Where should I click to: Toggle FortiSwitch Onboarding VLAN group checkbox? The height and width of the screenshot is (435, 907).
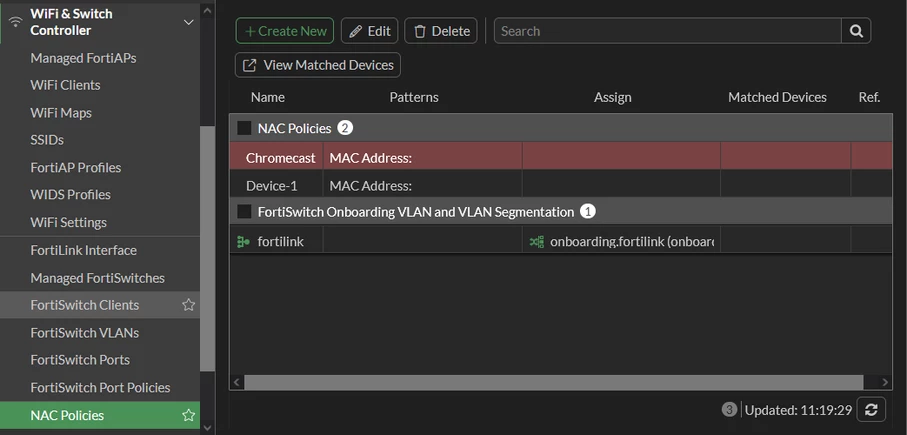coord(244,212)
